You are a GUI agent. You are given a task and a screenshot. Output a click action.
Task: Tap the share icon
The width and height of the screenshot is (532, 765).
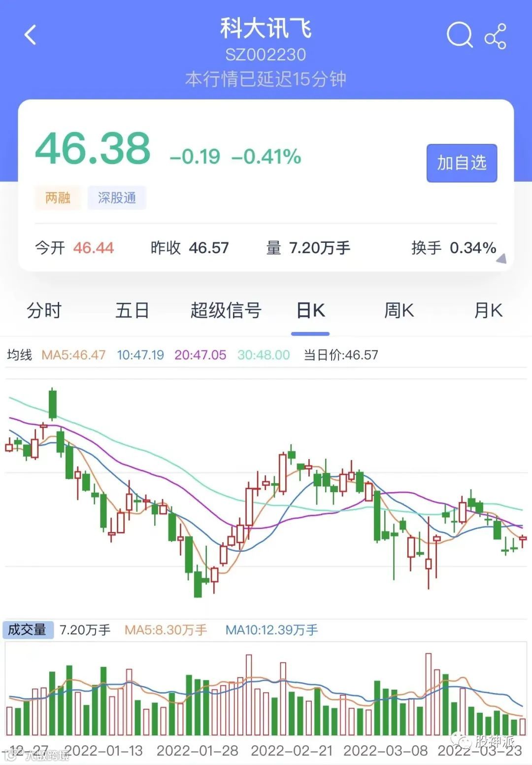click(x=495, y=36)
